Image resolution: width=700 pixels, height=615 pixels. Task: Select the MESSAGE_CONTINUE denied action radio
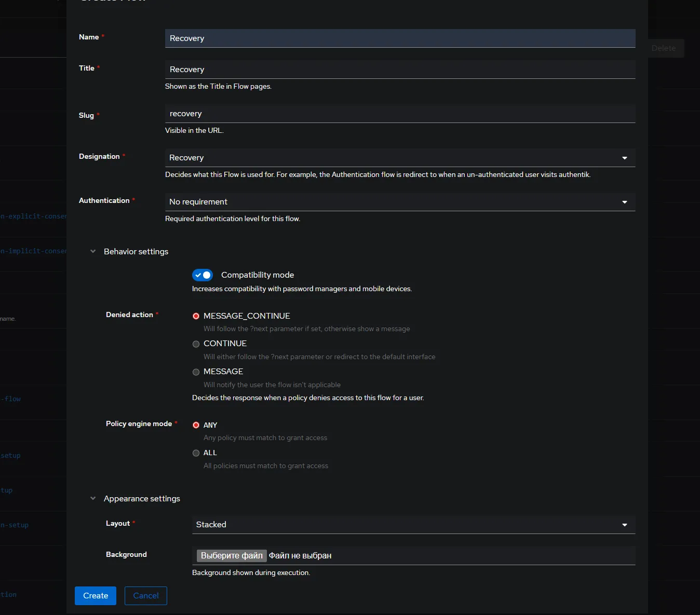(196, 316)
